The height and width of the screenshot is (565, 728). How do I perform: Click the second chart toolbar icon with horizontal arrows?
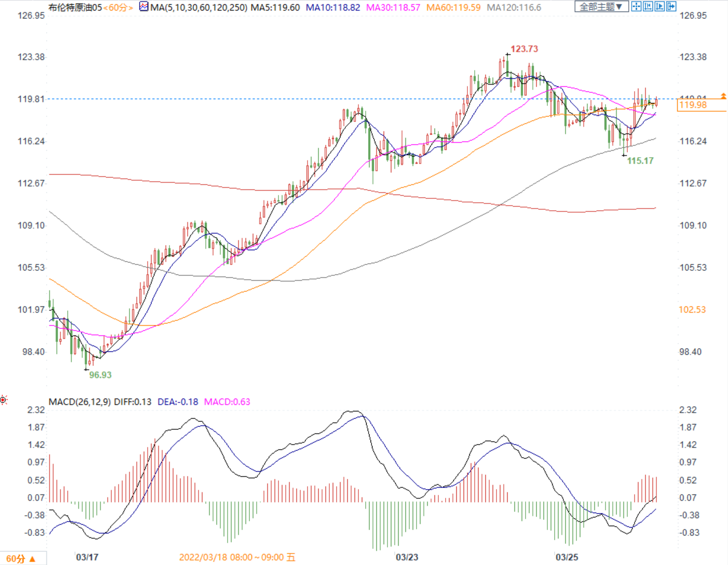pos(648,6)
